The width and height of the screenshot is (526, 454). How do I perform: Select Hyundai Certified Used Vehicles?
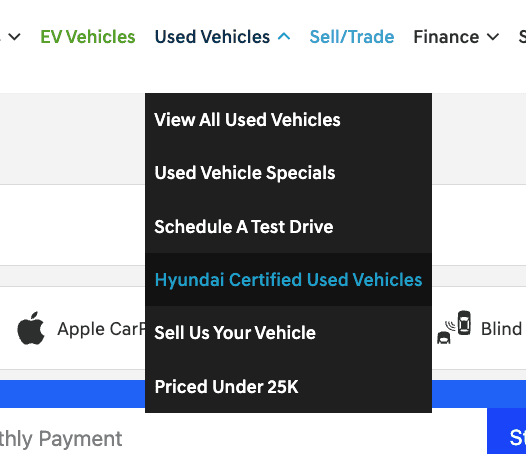288,280
